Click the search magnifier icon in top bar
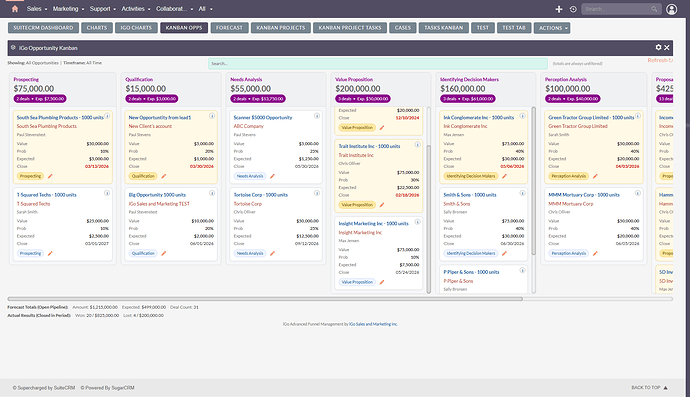The image size is (690, 397). pyautogui.click(x=654, y=9)
